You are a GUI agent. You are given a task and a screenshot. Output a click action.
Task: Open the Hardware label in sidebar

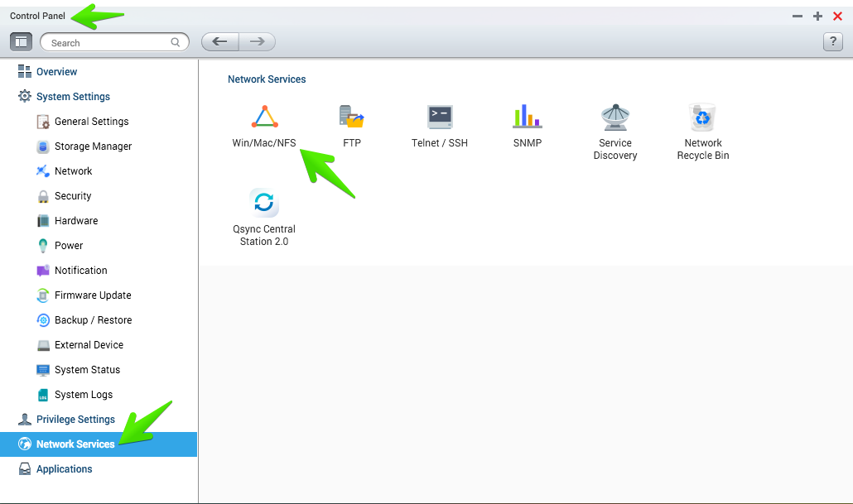(76, 221)
